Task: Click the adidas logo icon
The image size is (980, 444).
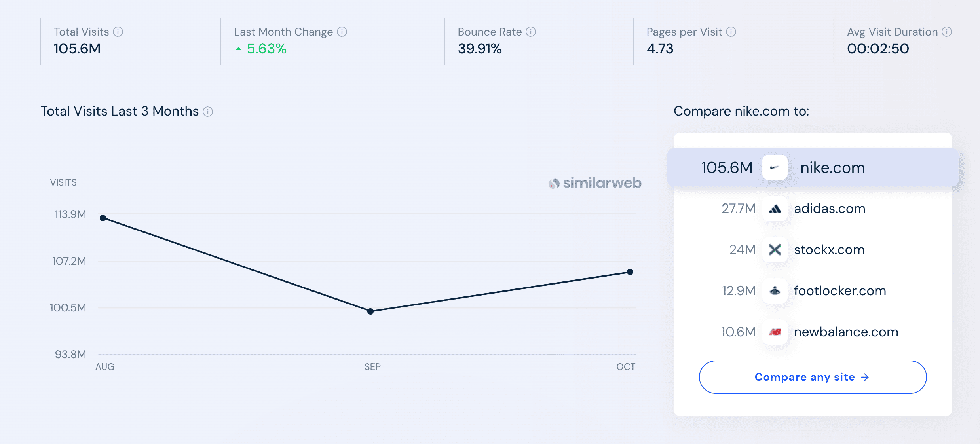Action: point(775,209)
